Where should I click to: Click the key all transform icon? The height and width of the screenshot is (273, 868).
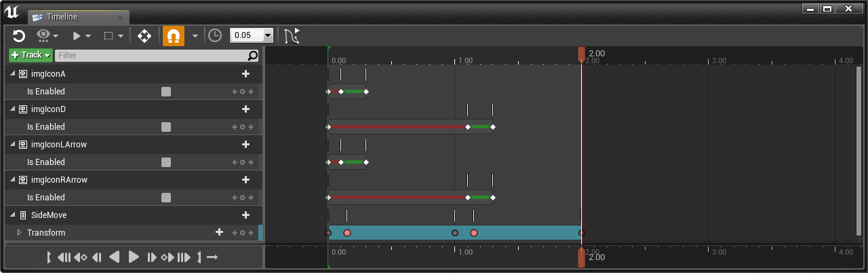point(144,36)
